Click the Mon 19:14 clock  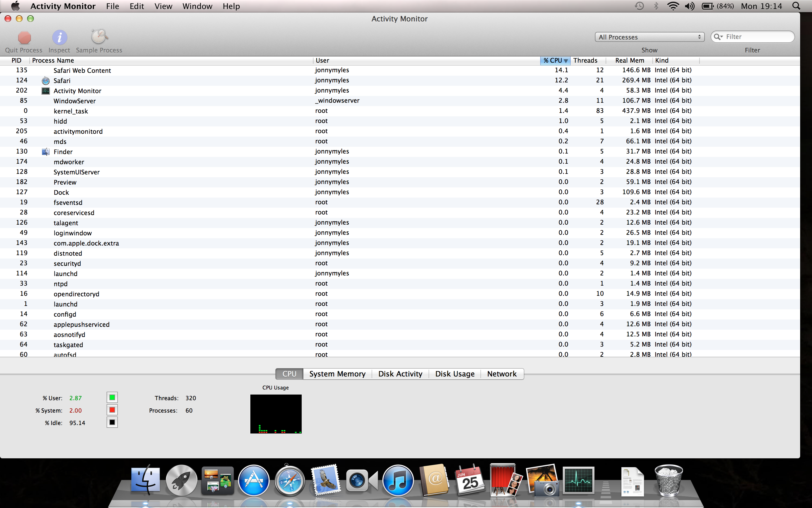pyautogui.click(x=761, y=6)
